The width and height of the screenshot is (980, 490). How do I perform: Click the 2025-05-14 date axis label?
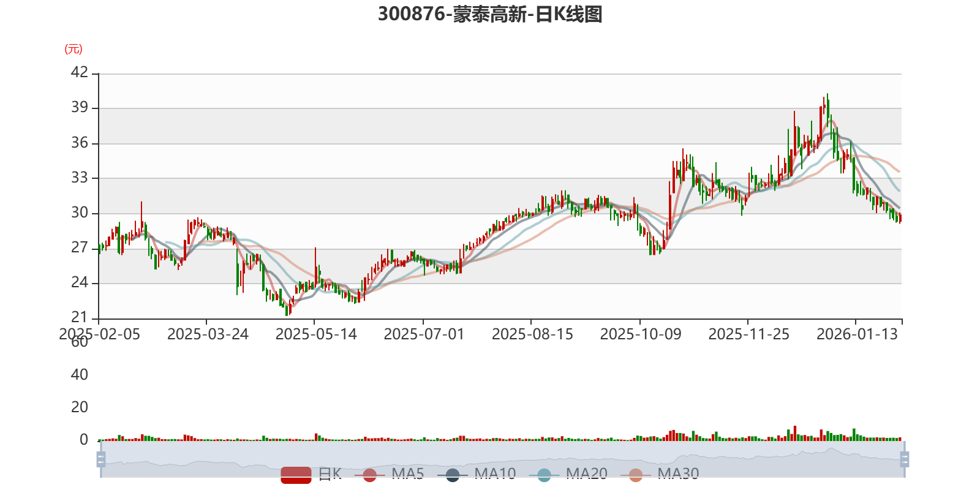point(316,334)
